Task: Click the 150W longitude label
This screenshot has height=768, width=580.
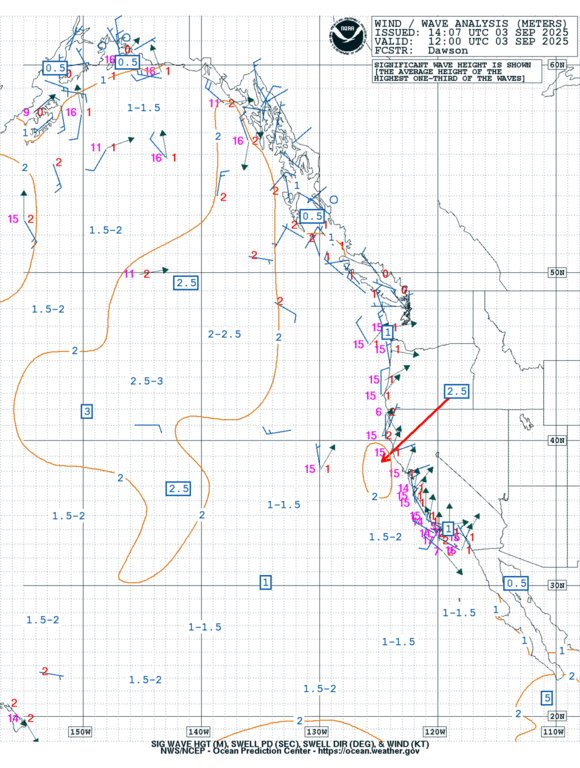Action: pos(80,732)
